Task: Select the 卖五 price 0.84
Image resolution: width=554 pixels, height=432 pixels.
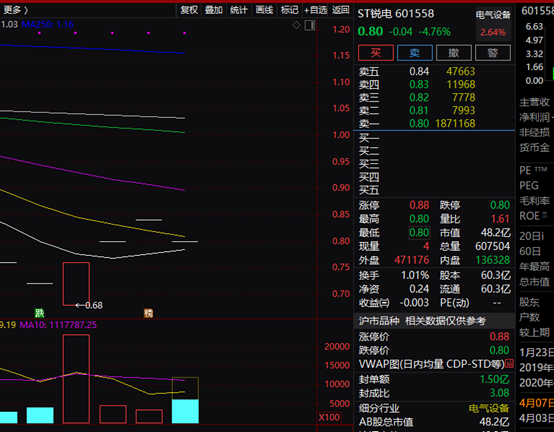Action: pos(419,72)
